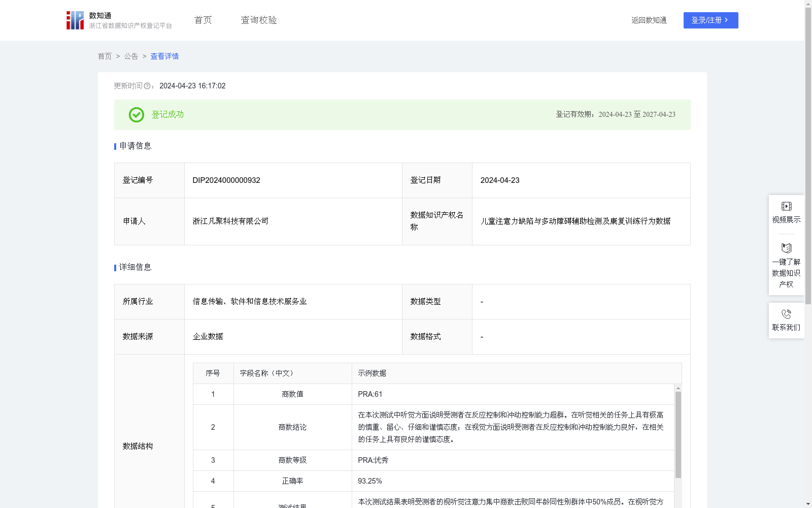This screenshot has height=508, width=812.
Task: Open the 视频展示 video icon
Action: pos(786,206)
